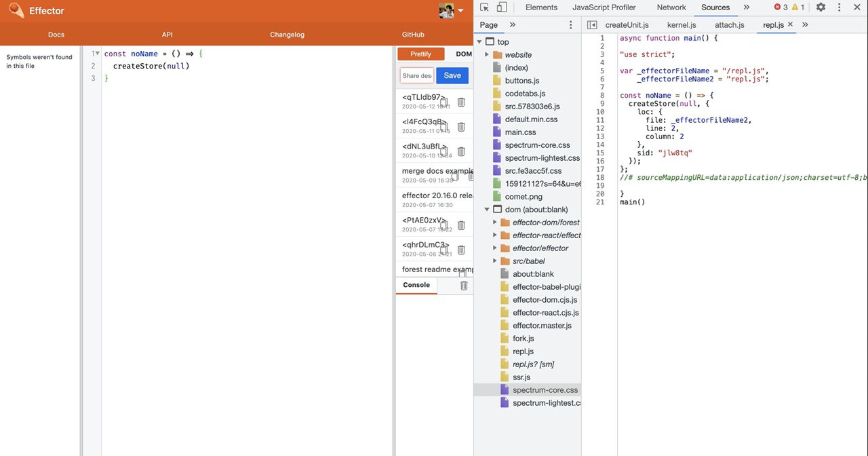Open the forest readme example share
This screenshot has width=868, height=456.
tap(435, 269)
